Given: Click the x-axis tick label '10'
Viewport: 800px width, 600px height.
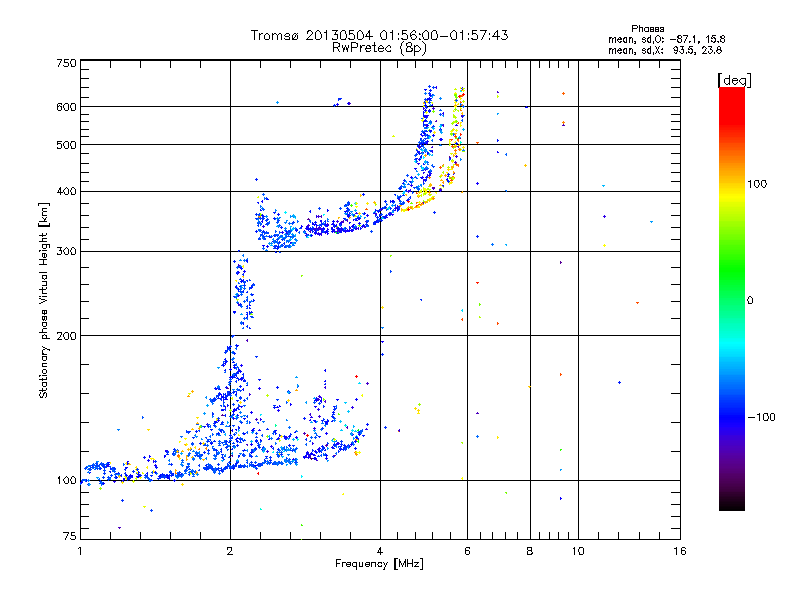Looking at the screenshot, I should (578, 551).
